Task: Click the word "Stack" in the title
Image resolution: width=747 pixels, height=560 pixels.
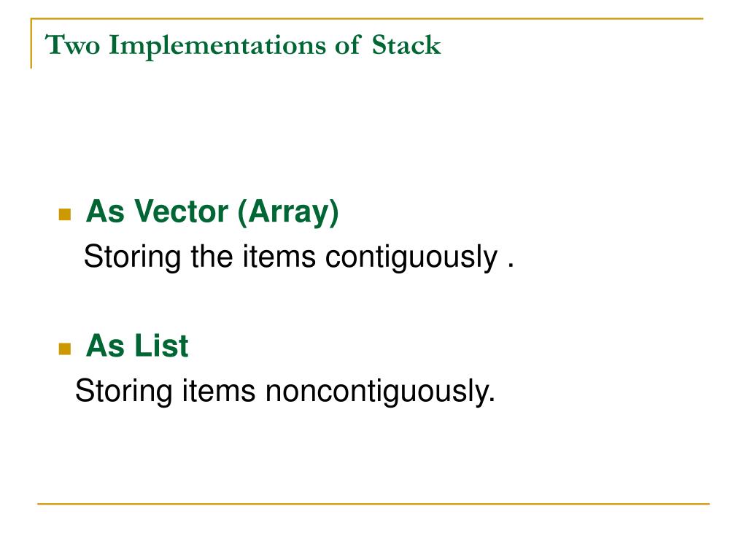Action: pos(406,46)
